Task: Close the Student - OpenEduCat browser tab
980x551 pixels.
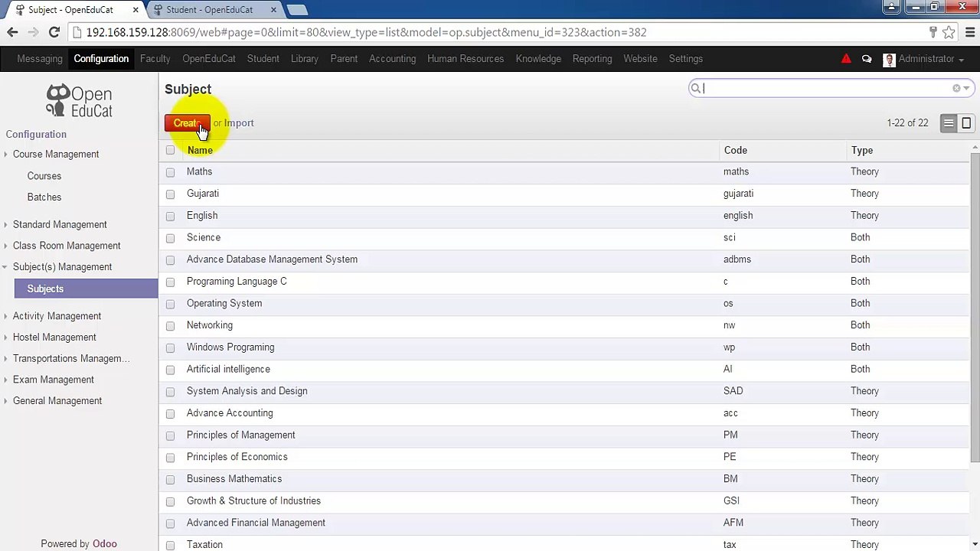Action: coord(273,10)
